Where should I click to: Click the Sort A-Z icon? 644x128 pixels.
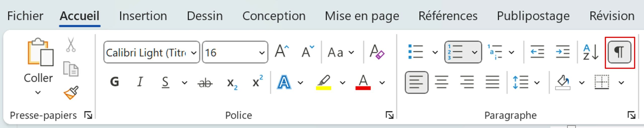(x=590, y=52)
